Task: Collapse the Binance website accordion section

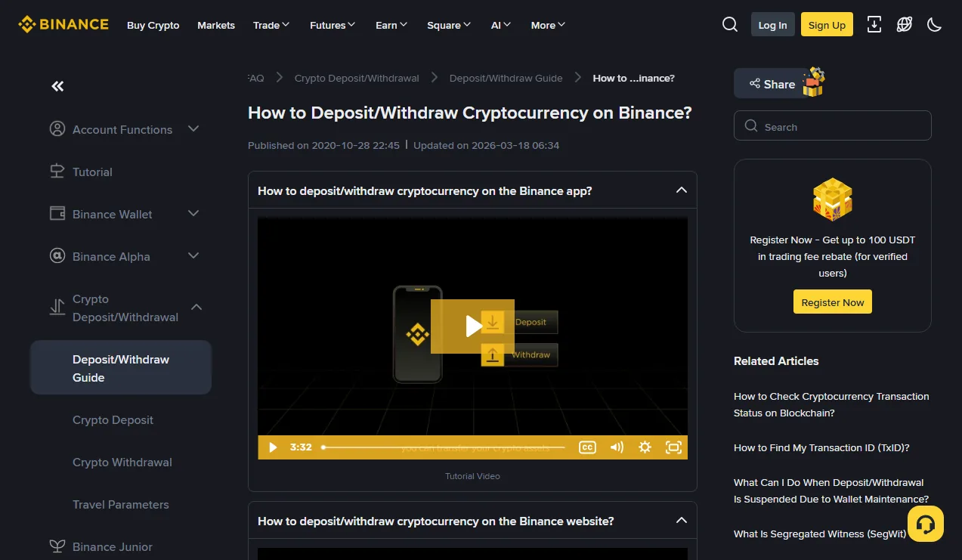Action: [x=681, y=521]
